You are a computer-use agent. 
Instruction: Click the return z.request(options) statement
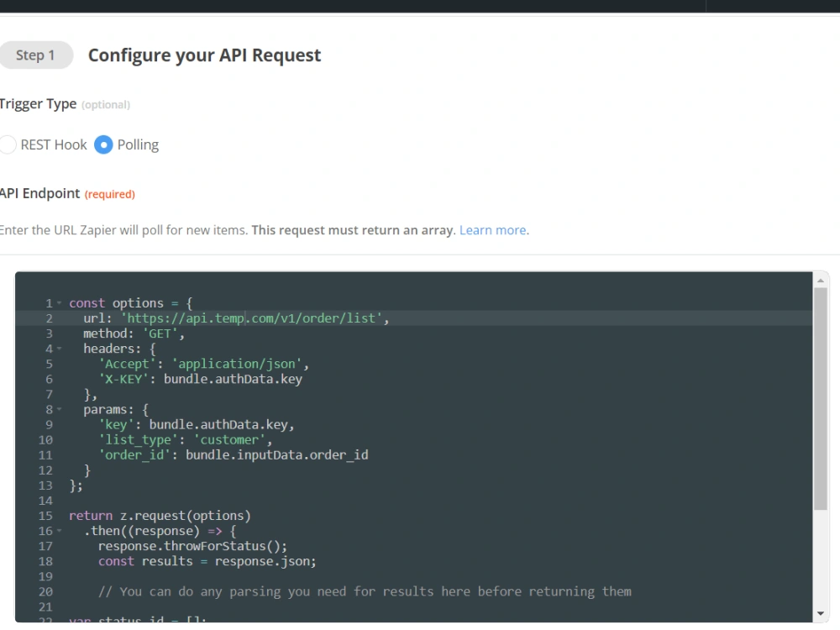[x=160, y=515]
